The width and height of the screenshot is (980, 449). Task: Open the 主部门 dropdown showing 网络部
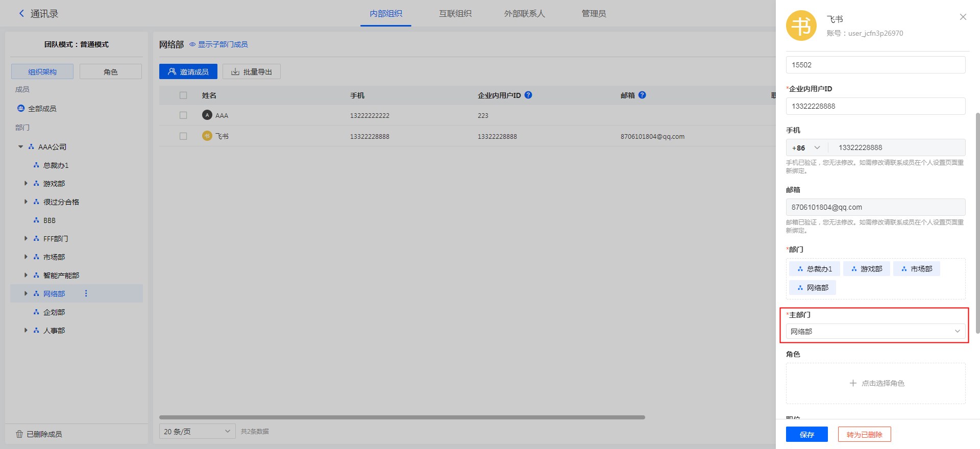[x=875, y=332]
